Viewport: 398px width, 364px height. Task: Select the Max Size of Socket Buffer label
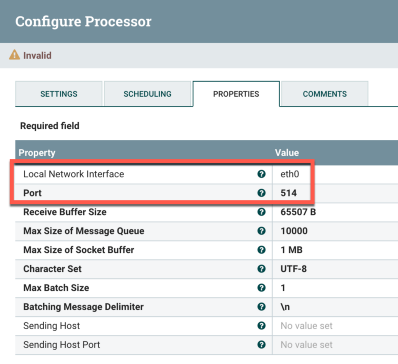coord(79,250)
